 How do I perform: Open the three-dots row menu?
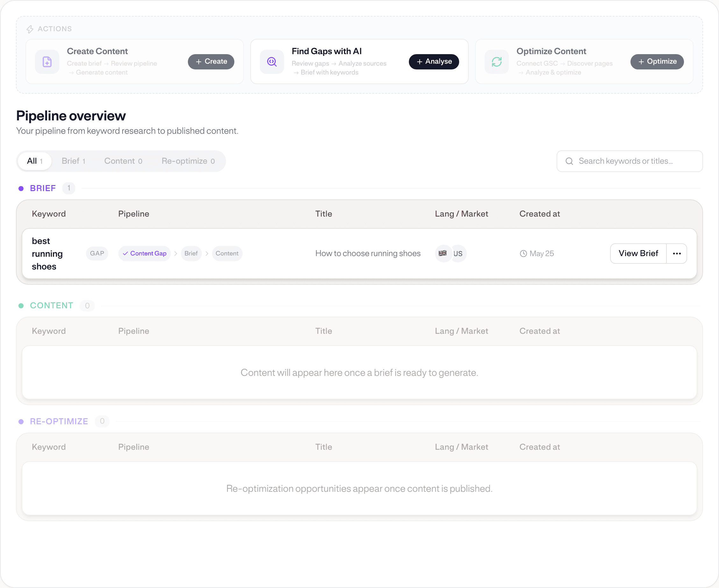click(677, 253)
